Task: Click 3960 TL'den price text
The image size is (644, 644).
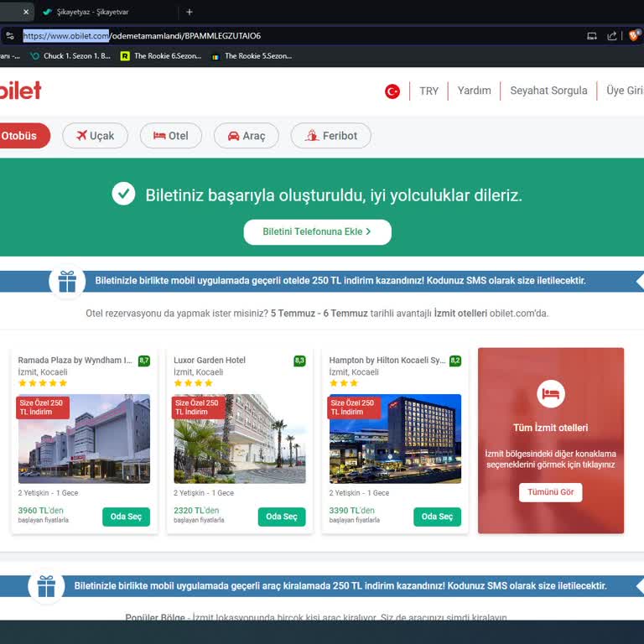Action: (x=40, y=510)
